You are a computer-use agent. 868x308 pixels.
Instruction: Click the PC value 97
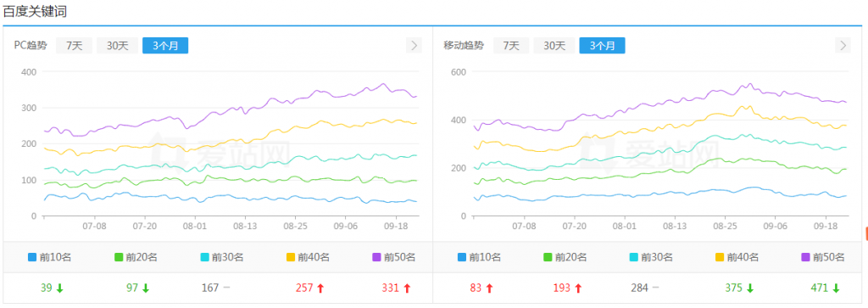click(x=133, y=288)
